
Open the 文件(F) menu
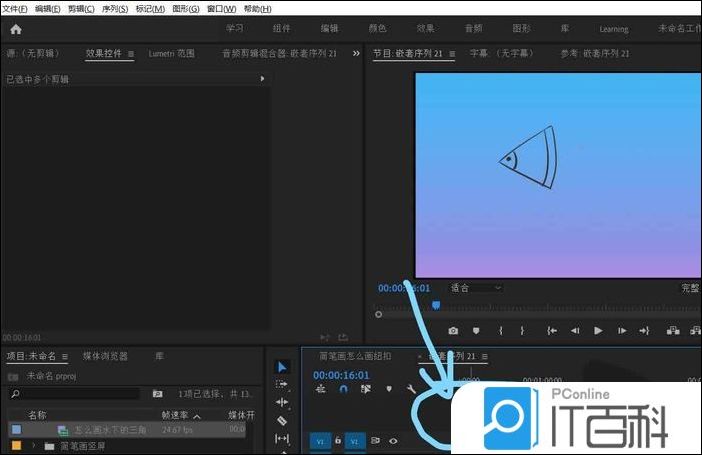tap(15, 8)
